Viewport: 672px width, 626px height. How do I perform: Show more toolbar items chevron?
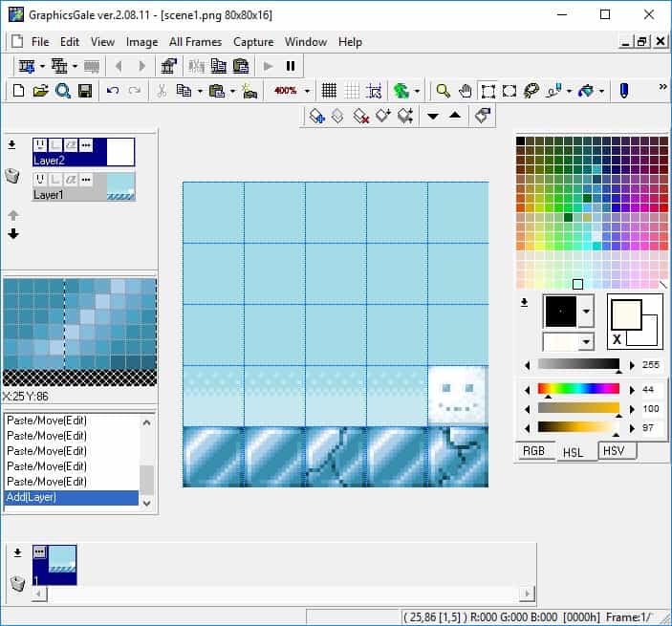coord(662,87)
